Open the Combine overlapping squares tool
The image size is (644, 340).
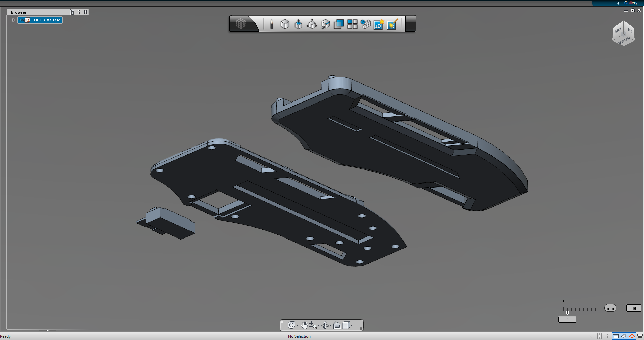coord(339,24)
